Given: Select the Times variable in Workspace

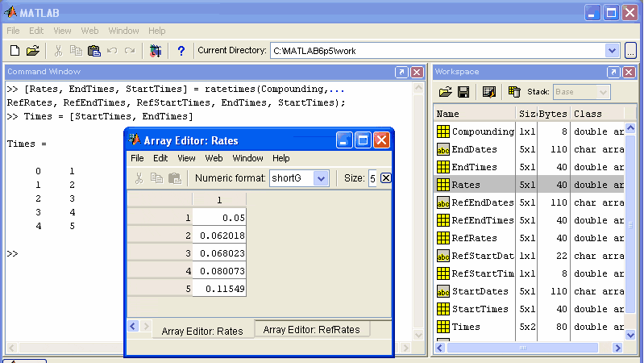Looking at the screenshot, I should pyautogui.click(x=466, y=327).
